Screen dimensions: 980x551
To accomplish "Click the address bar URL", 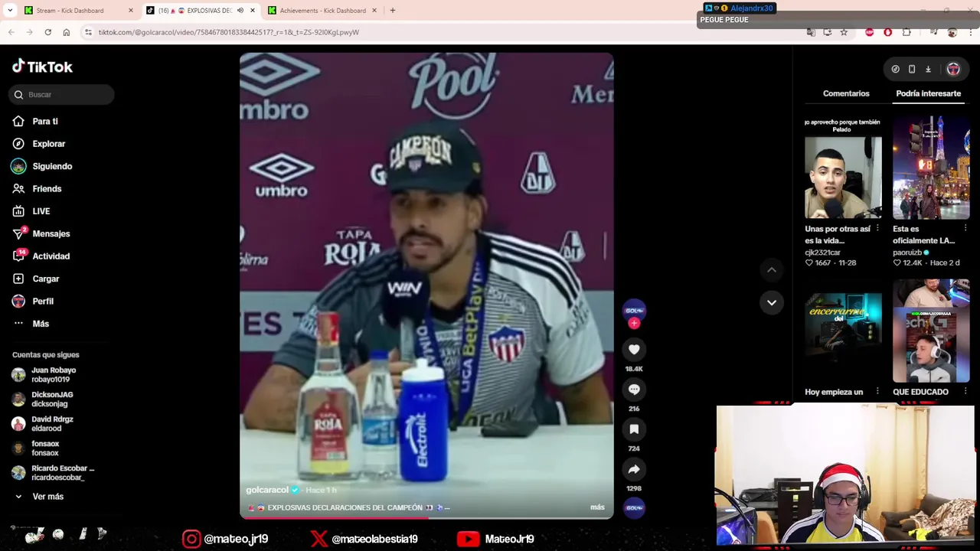I will [228, 32].
